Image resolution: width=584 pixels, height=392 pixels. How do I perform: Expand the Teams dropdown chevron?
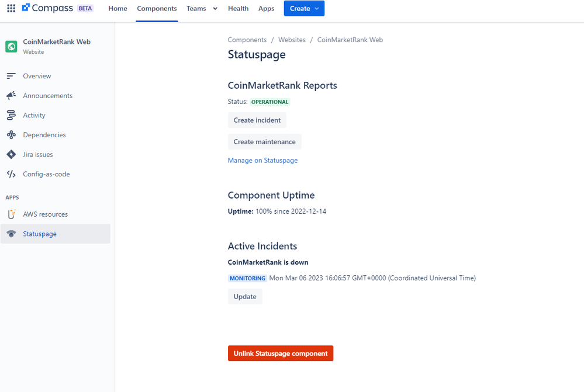(x=215, y=8)
